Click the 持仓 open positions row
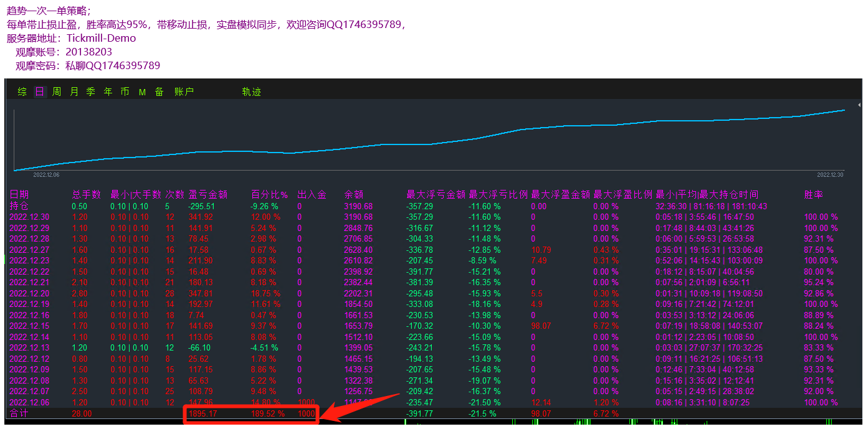Image resolution: width=868 pixels, height=429 pixels. [19, 206]
